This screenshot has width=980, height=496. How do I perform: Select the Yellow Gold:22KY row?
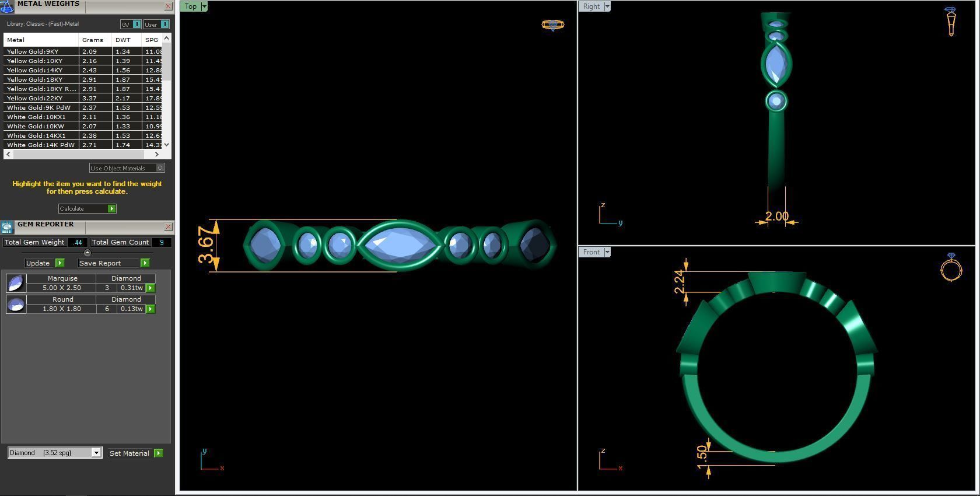point(83,98)
